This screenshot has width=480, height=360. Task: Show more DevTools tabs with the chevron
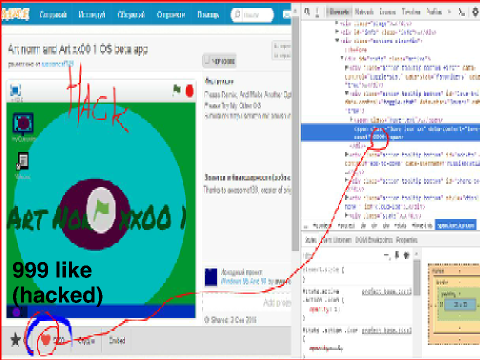coord(449,12)
